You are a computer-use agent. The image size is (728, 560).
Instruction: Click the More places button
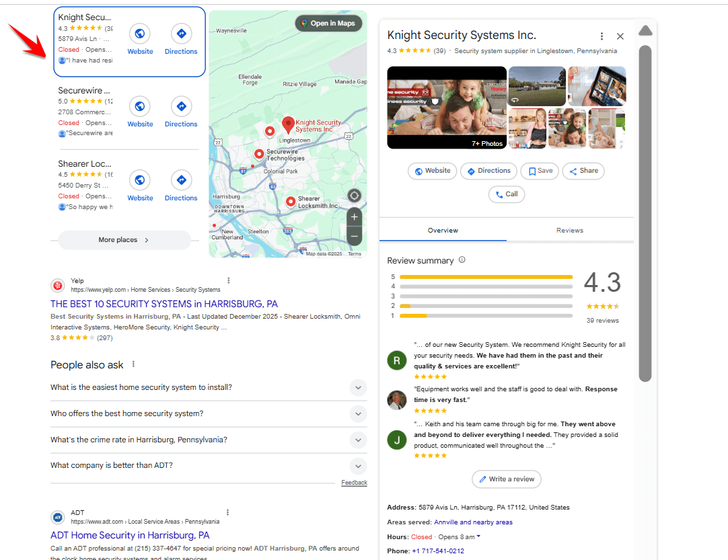124,240
